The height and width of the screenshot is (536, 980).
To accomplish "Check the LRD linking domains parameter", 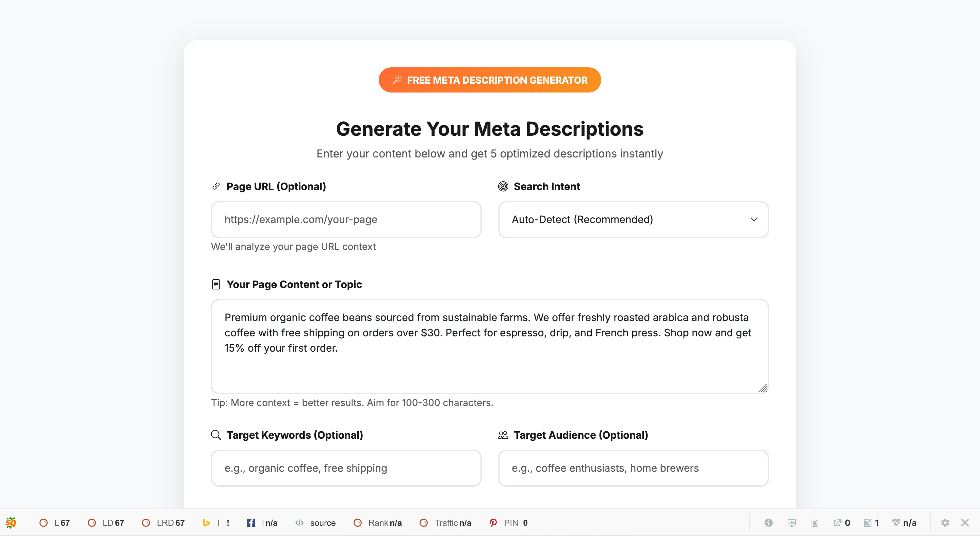I will point(163,523).
